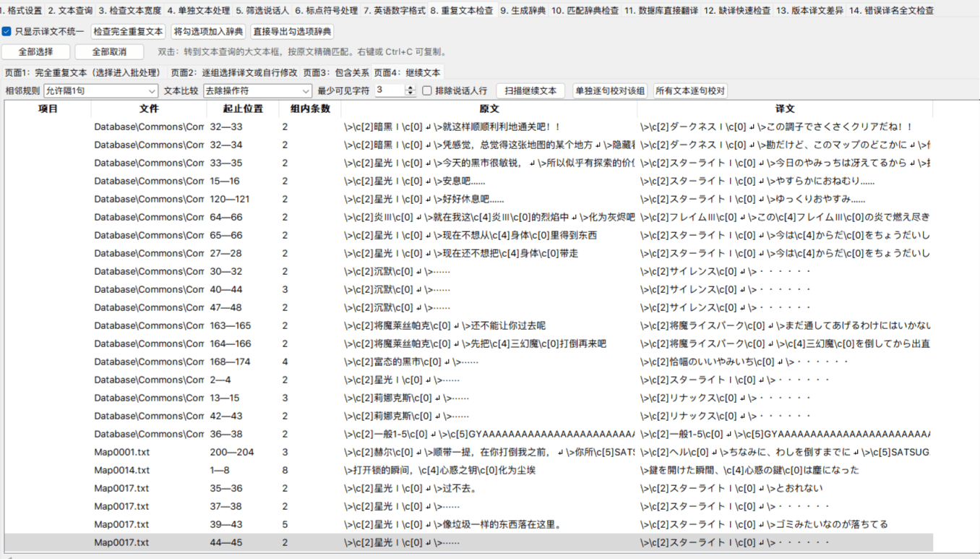This screenshot has width=980, height=559.
Task: Click 单独逐句校对该组 button
Action: coord(609,90)
